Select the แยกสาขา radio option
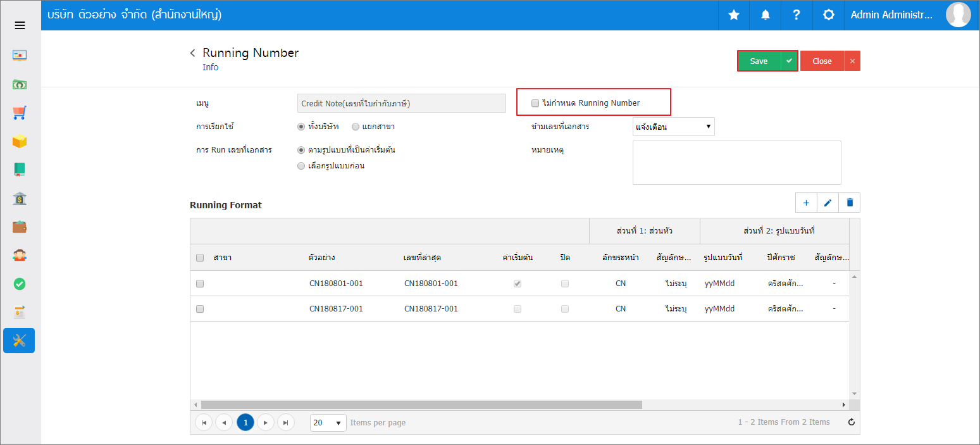The height and width of the screenshot is (445, 980). [356, 127]
